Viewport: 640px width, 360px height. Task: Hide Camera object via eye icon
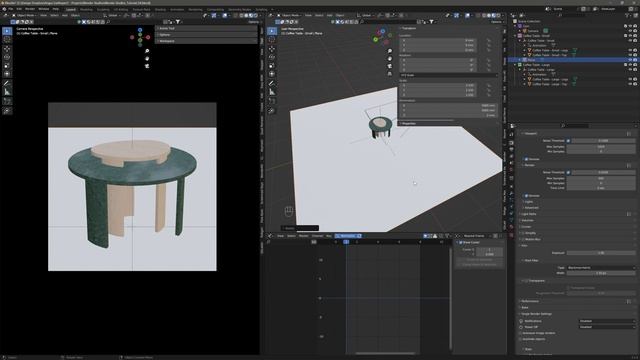(630, 31)
